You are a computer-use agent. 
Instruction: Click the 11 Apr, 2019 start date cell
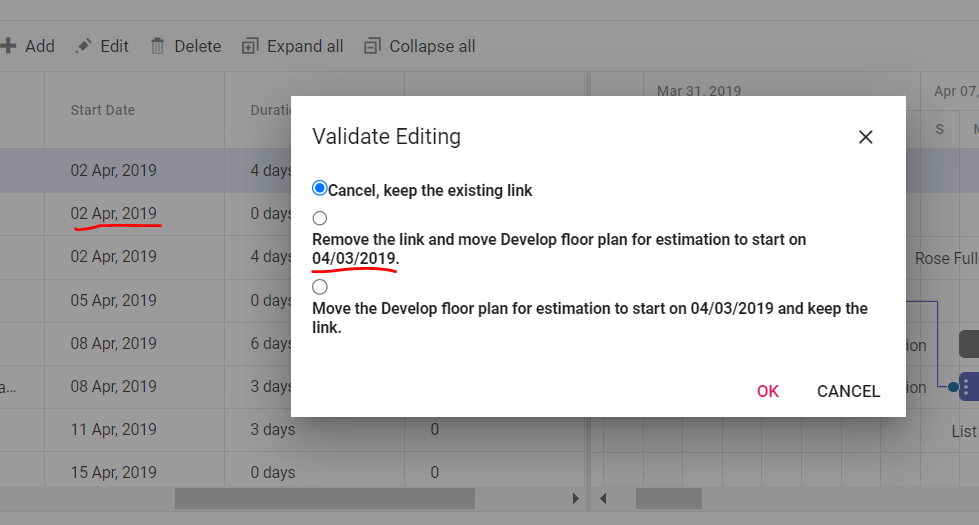click(x=113, y=429)
